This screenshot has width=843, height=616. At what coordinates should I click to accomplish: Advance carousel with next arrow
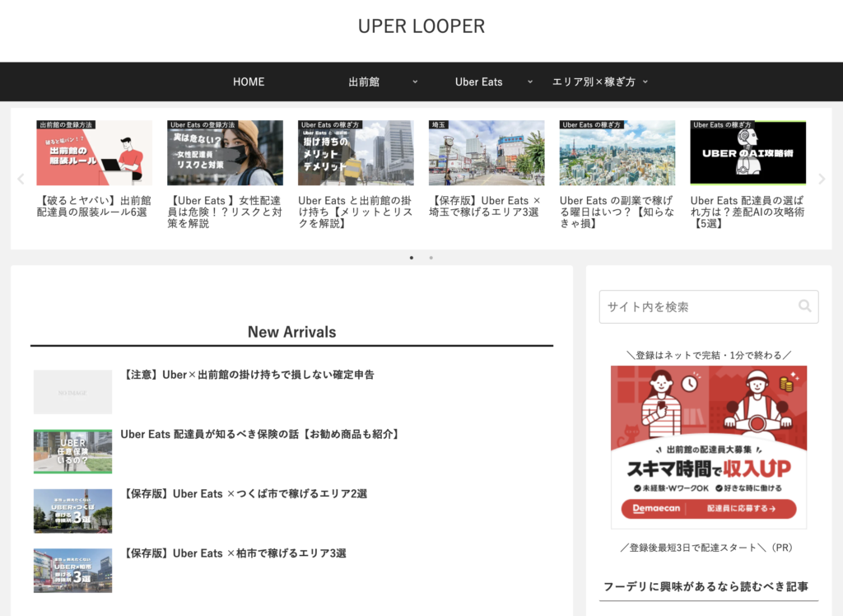[821, 179]
